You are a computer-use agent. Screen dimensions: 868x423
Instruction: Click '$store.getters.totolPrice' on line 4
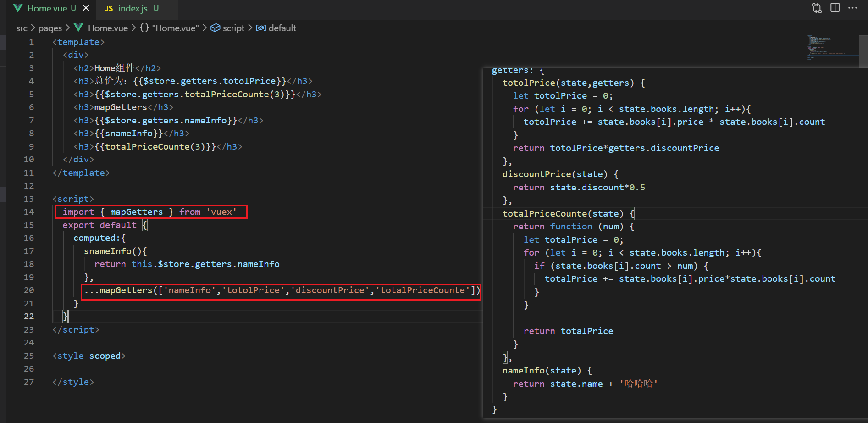point(210,81)
